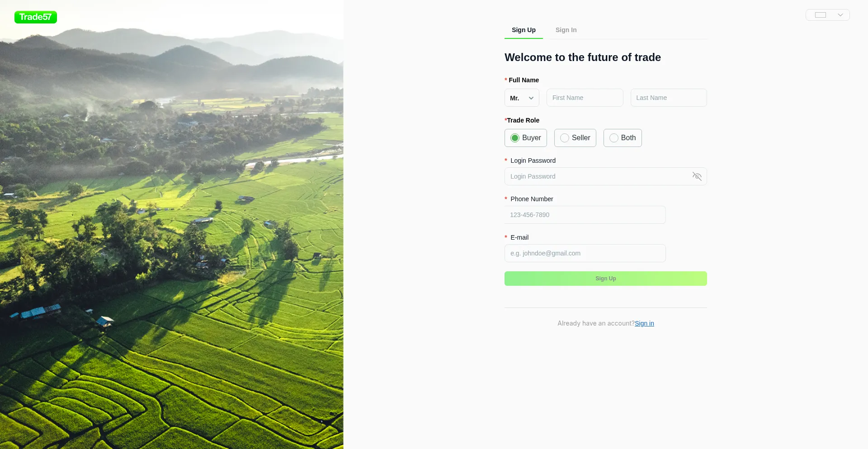Select the Buyer trade role
The width and height of the screenshot is (868, 449).
[525, 138]
